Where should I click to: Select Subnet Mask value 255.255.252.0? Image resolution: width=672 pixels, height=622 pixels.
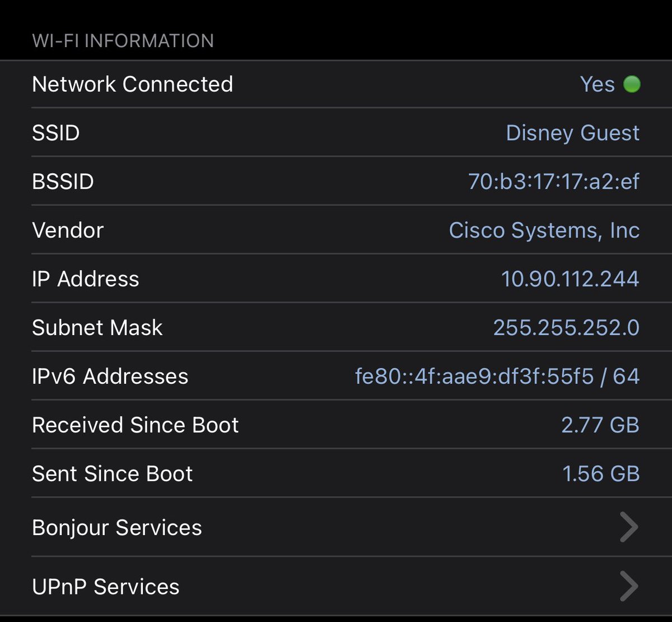(566, 328)
